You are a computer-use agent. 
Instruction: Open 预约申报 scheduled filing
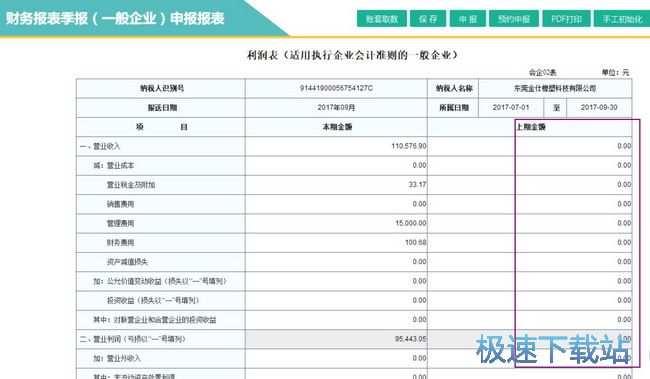514,19
